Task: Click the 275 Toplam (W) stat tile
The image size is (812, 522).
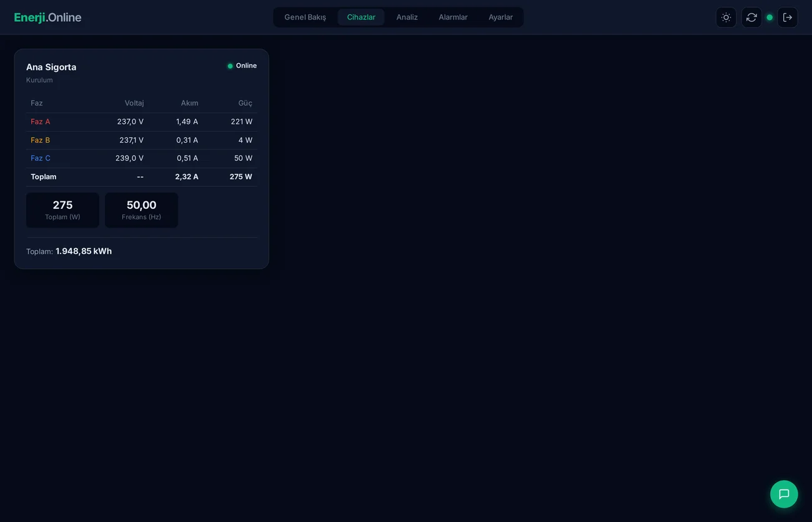Action: (x=62, y=209)
